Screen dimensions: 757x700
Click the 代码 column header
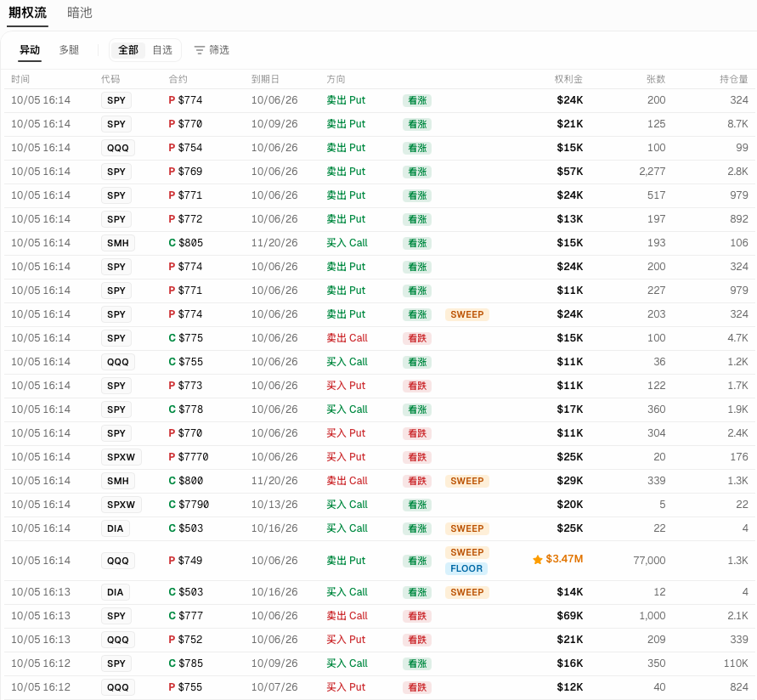pos(110,79)
